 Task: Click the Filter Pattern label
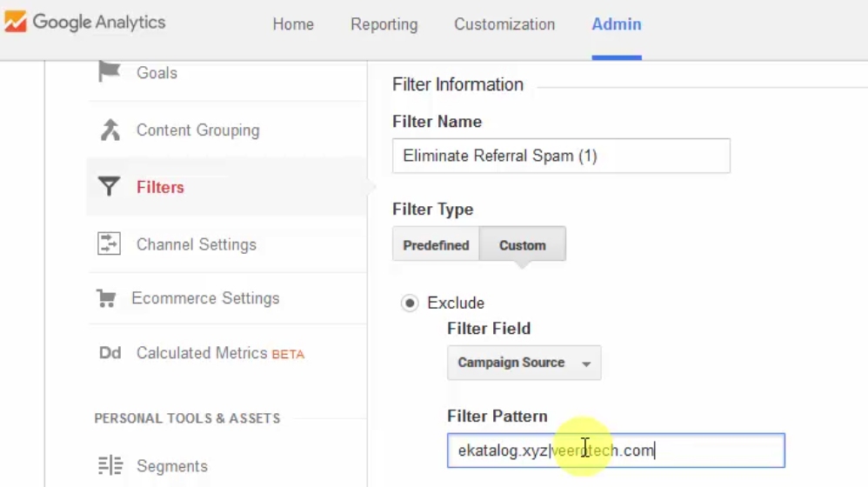point(497,417)
